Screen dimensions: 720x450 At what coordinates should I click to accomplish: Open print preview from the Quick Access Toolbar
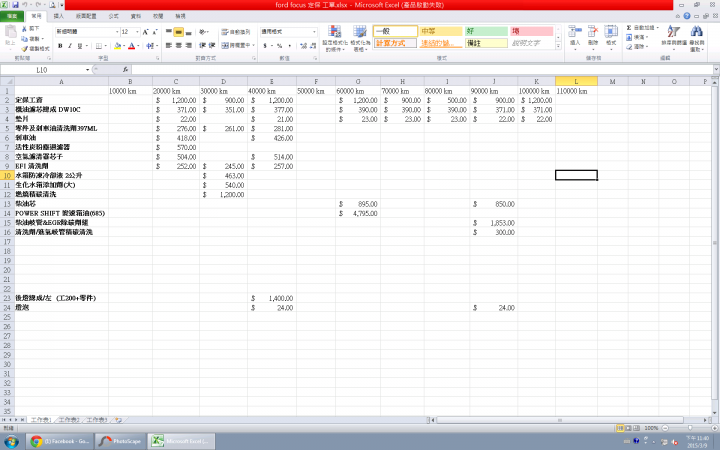pyautogui.click(x=52, y=5)
